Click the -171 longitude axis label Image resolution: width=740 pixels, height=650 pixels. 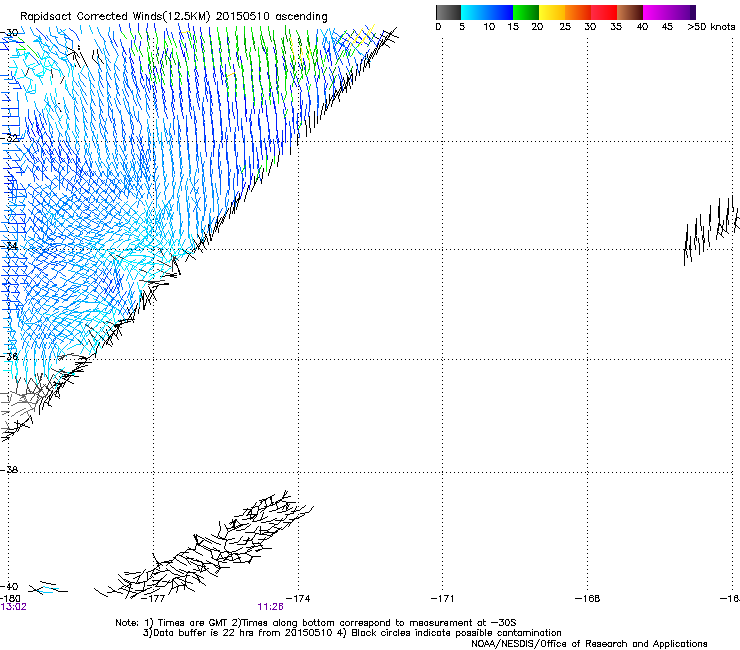point(443,599)
